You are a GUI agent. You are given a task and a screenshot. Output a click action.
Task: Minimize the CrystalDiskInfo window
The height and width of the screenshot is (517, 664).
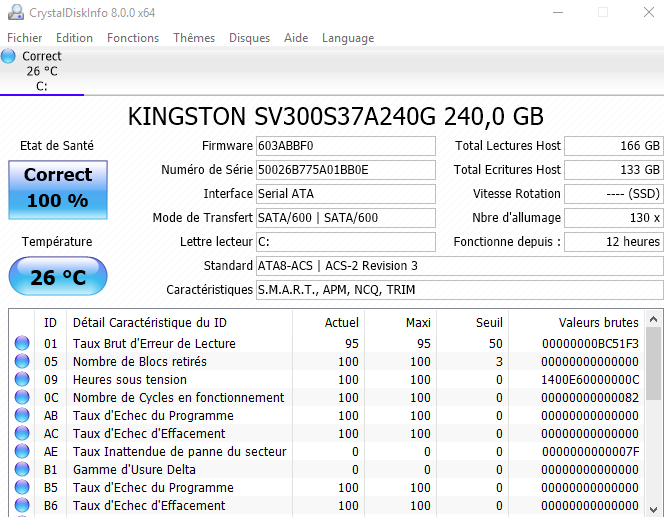point(558,12)
